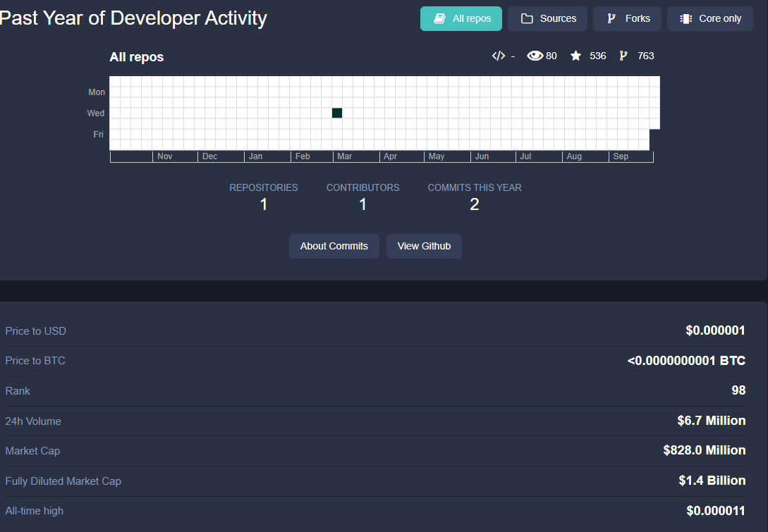The width and height of the screenshot is (768, 532).
Task: Click the book icon in All repos
Action: click(x=439, y=18)
